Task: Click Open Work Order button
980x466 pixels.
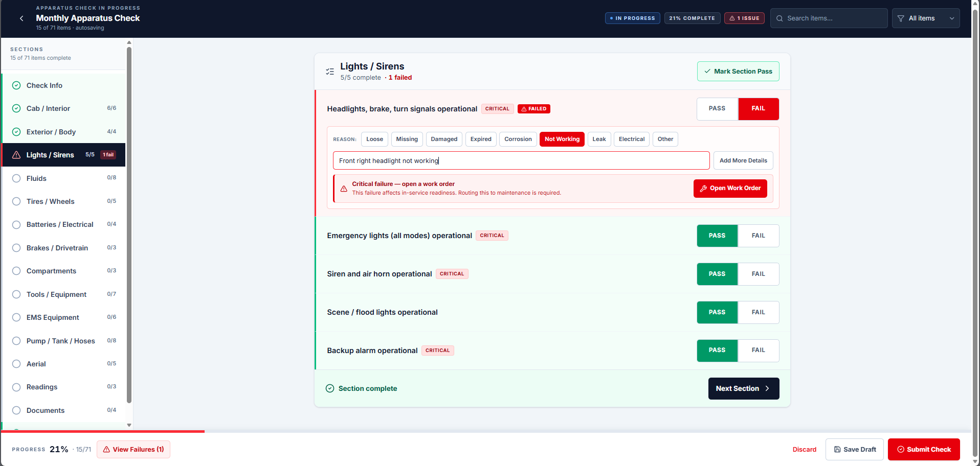Action: (x=730, y=188)
